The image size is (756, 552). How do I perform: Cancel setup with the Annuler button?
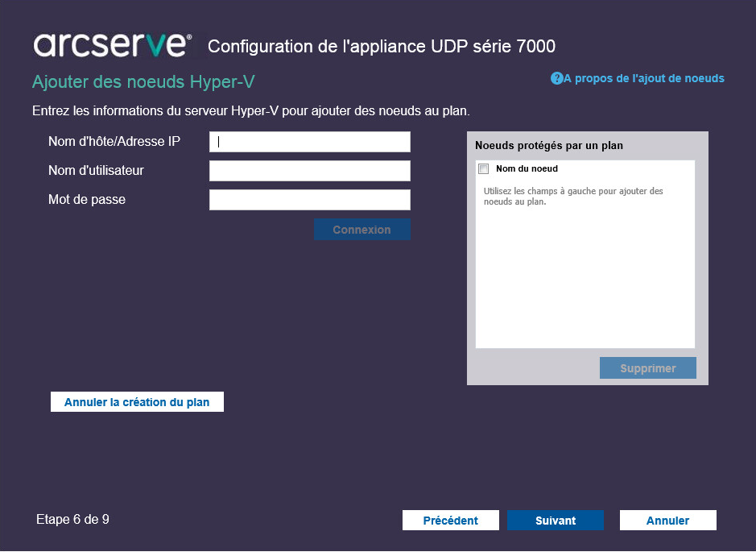(x=667, y=520)
